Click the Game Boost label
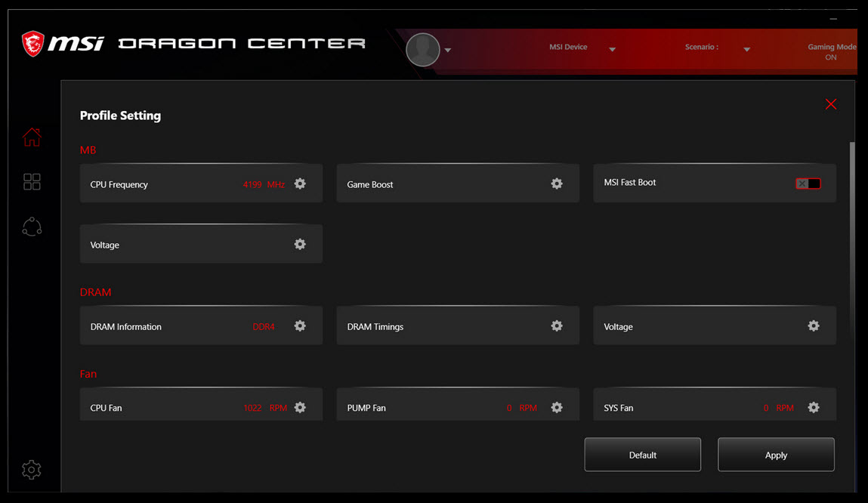Screen dimensions: 868x503 tap(369, 185)
